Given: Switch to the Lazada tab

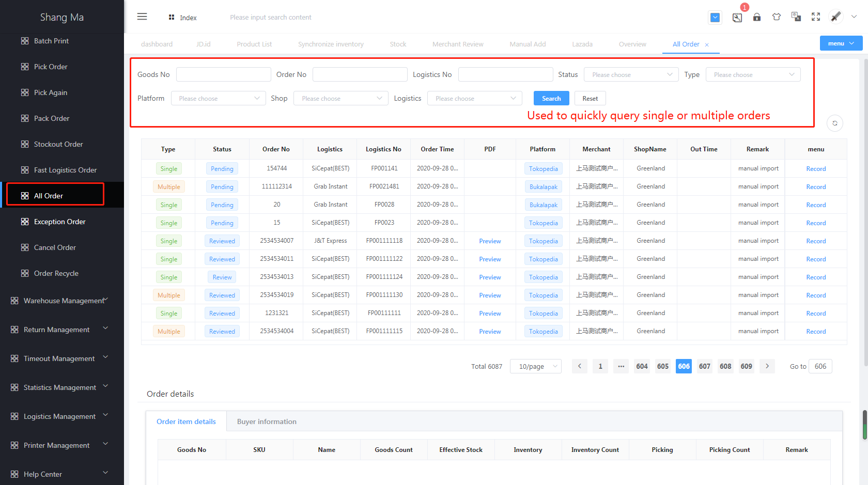Looking at the screenshot, I should (582, 44).
